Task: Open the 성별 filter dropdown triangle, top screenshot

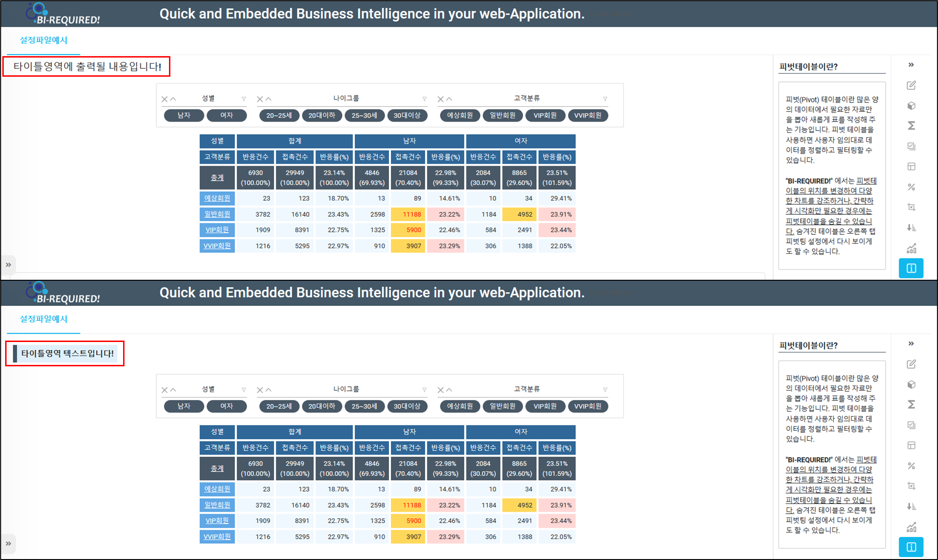Action: (244, 99)
